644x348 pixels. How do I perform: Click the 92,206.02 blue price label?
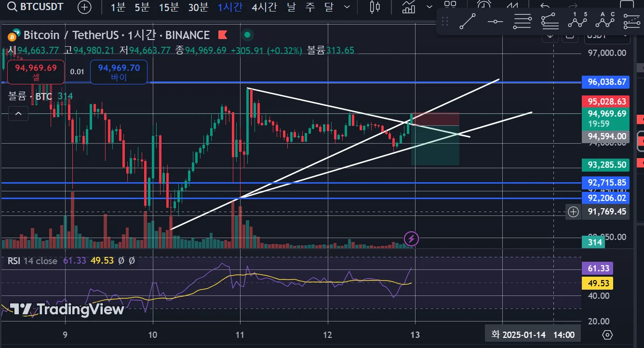605,198
